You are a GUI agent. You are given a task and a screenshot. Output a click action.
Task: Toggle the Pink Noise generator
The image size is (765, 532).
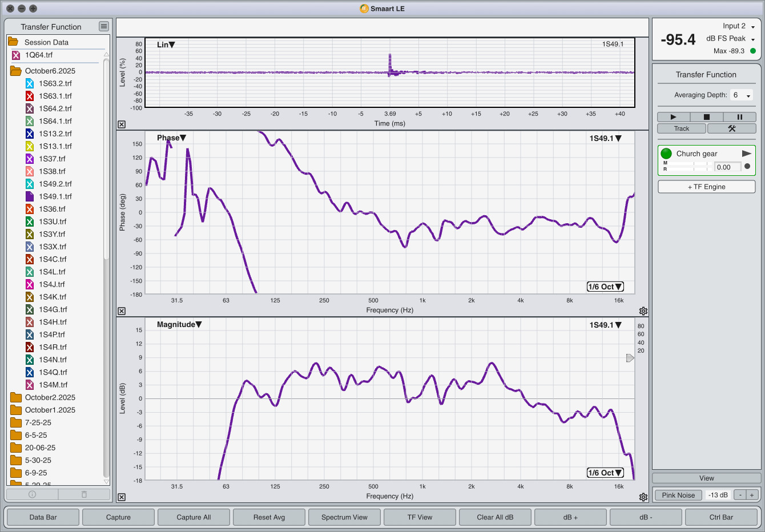tap(678, 495)
